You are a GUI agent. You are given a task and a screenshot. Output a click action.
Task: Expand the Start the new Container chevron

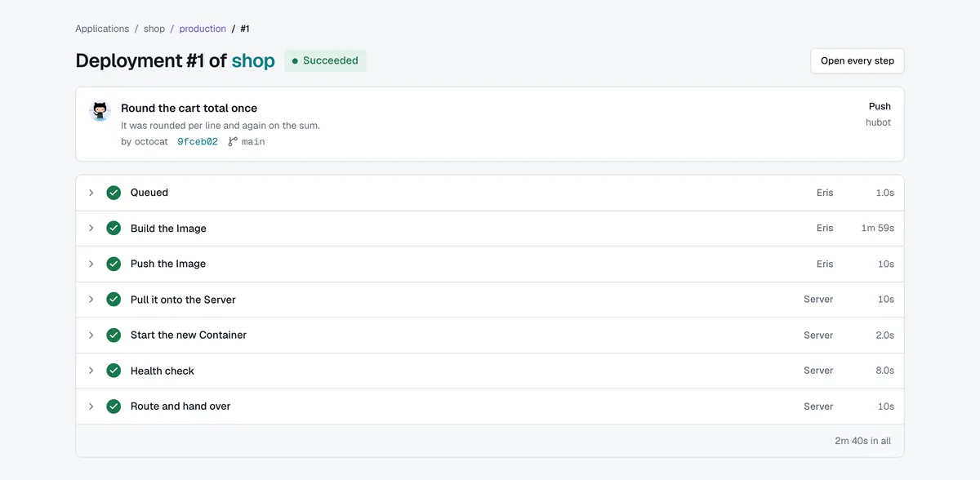(x=91, y=335)
